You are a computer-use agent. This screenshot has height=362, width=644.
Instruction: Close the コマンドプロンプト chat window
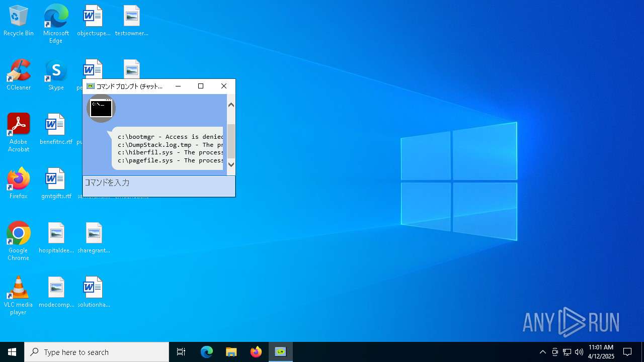pyautogui.click(x=224, y=86)
